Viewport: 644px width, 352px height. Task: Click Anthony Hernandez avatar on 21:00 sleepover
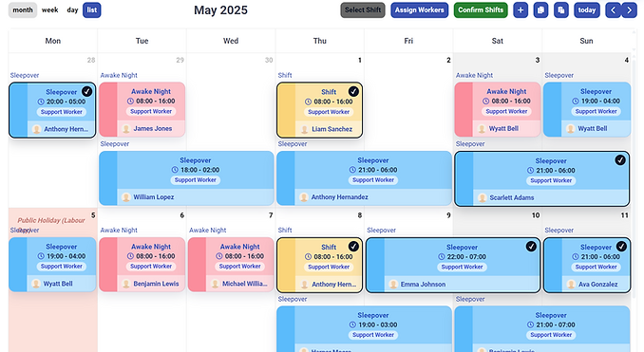pyautogui.click(x=304, y=197)
